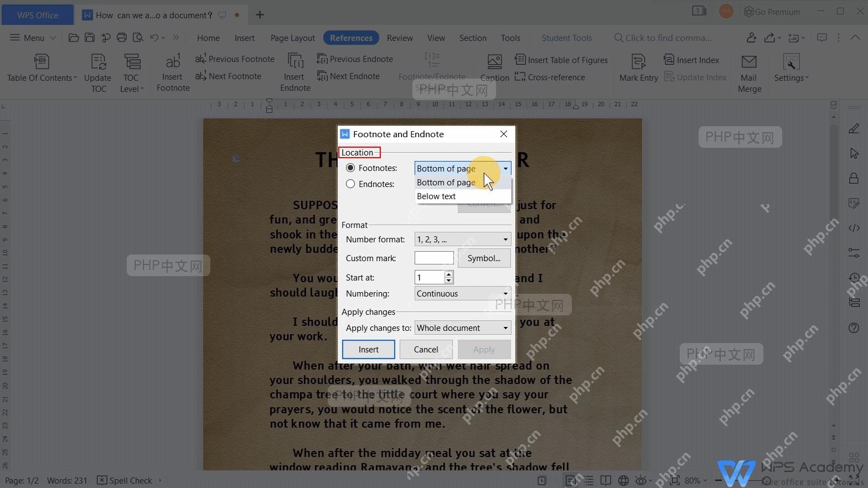
Task: Click Insert Endnote in the ribbon
Action: point(295,72)
